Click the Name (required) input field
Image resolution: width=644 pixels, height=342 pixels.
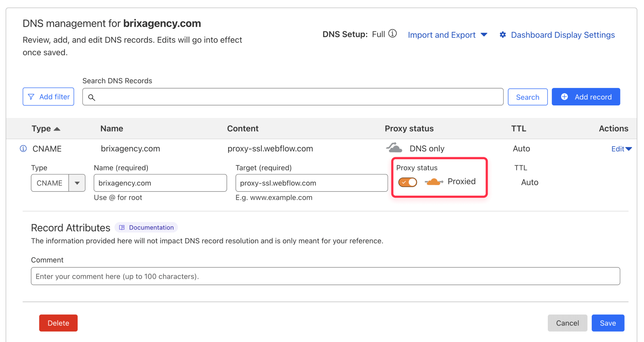coord(160,183)
